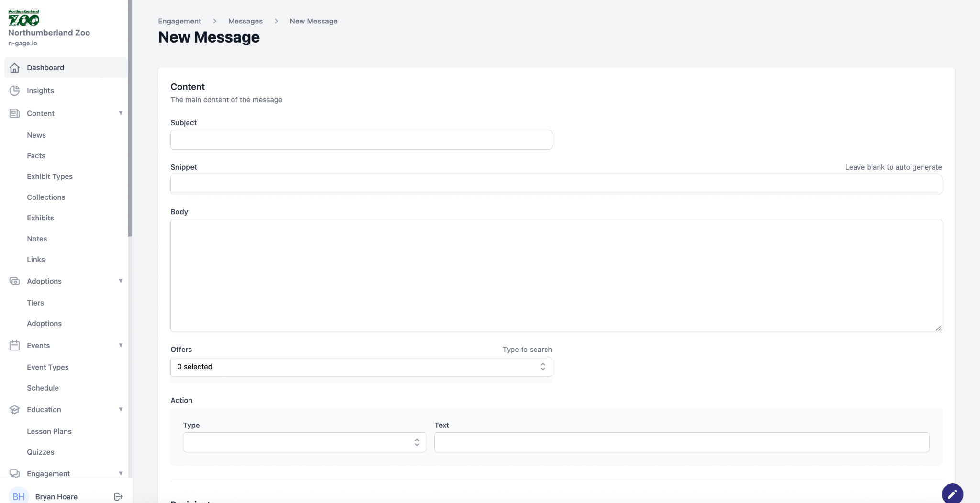Click the Events calendar icon

[x=15, y=346]
